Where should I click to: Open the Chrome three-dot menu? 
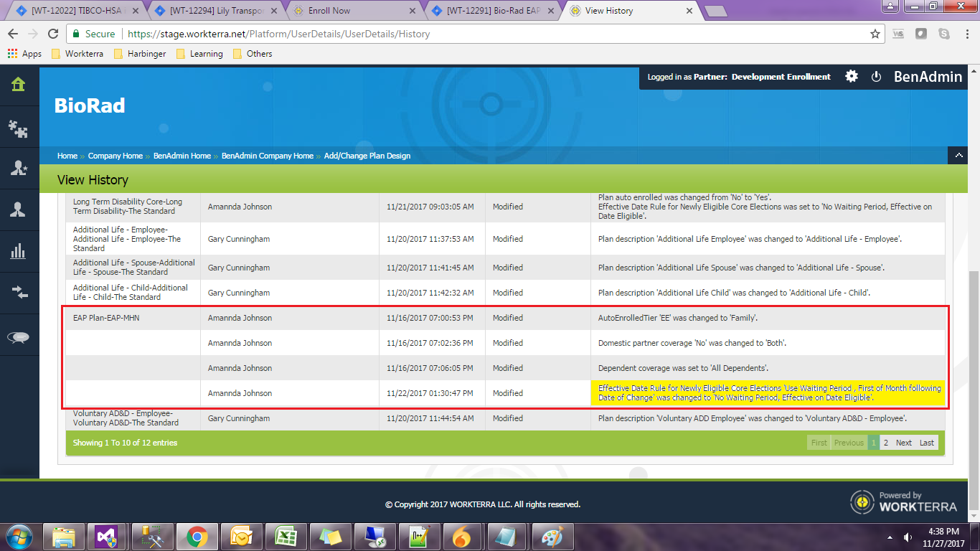[x=966, y=34]
